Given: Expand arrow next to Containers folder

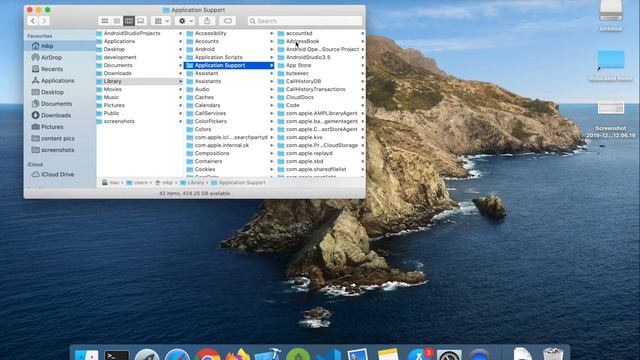Looking at the screenshot, I should point(272,161).
